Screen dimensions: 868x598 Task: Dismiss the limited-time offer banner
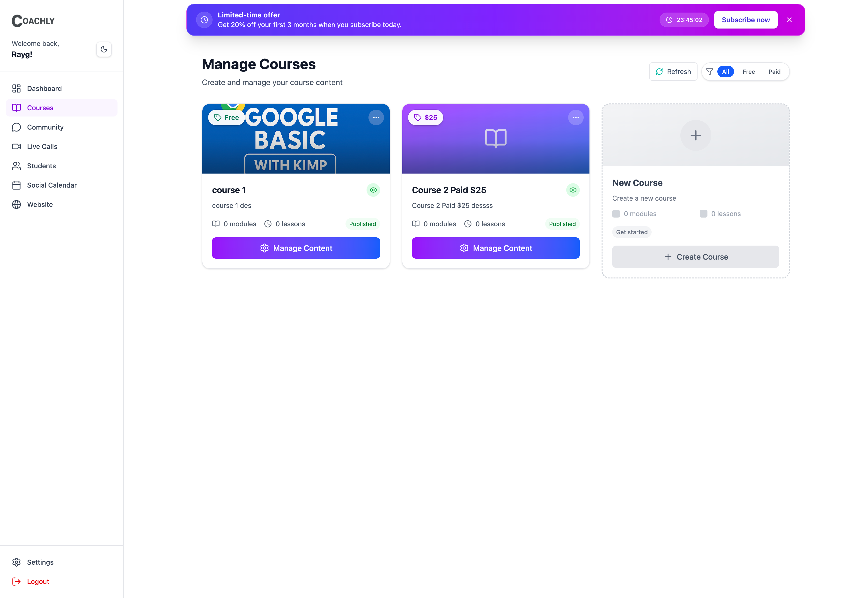[x=789, y=20]
